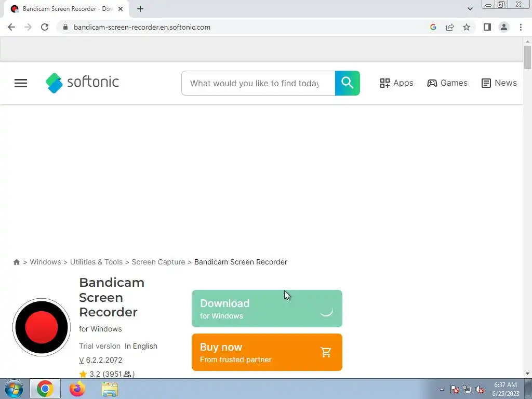The image size is (532, 399).
Task: Click the Softonic logo
Action: pyautogui.click(x=82, y=83)
